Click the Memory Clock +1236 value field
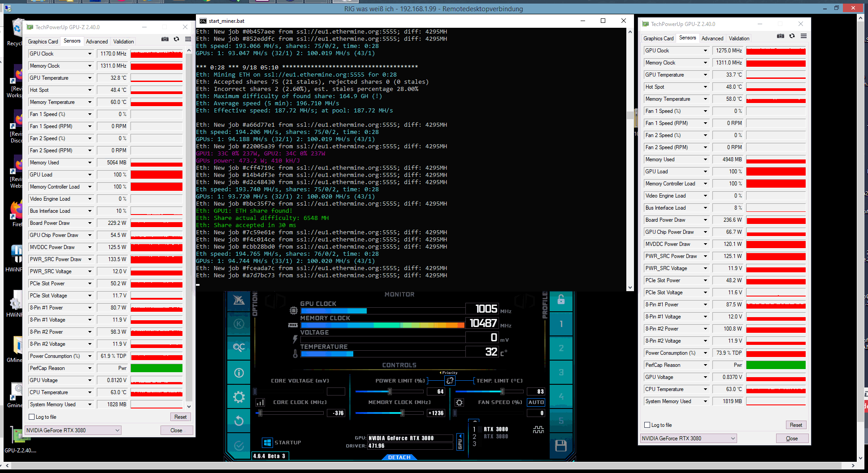 (436, 413)
